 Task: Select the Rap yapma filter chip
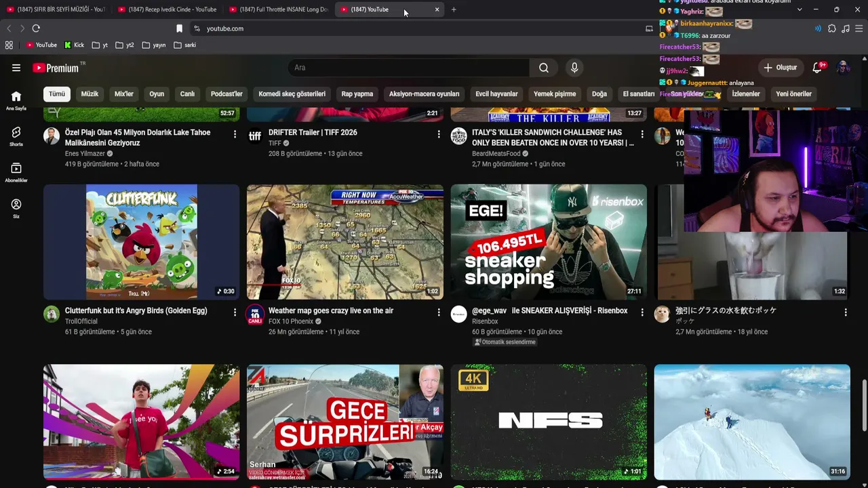[357, 94]
